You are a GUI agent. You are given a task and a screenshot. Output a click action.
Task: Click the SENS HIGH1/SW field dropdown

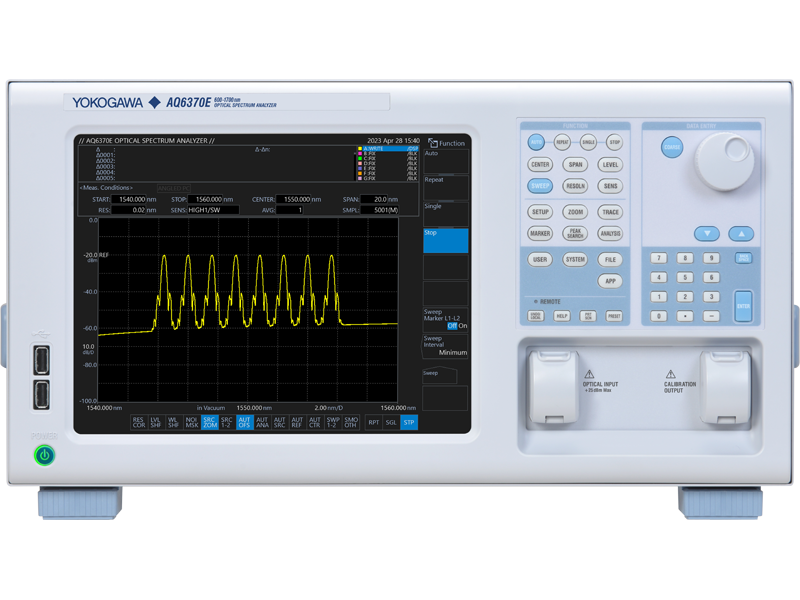point(215,211)
